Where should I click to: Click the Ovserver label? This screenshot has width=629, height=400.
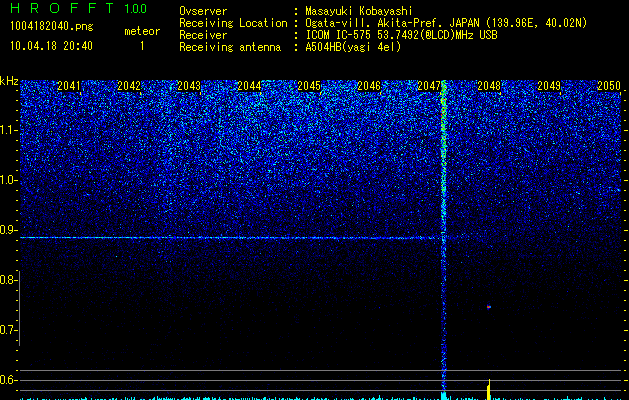coord(203,11)
